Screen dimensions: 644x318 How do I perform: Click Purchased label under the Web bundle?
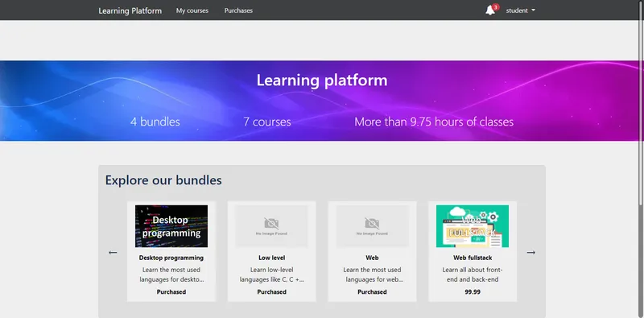(x=372, y=292)
